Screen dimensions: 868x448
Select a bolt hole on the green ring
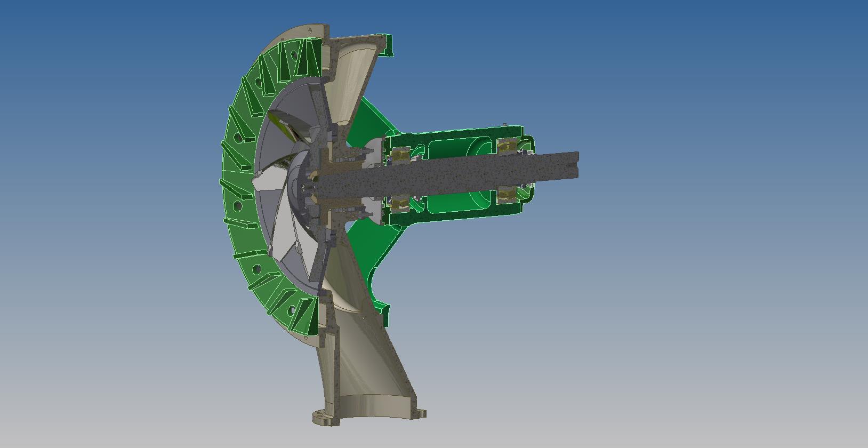(x=238, y=205)
